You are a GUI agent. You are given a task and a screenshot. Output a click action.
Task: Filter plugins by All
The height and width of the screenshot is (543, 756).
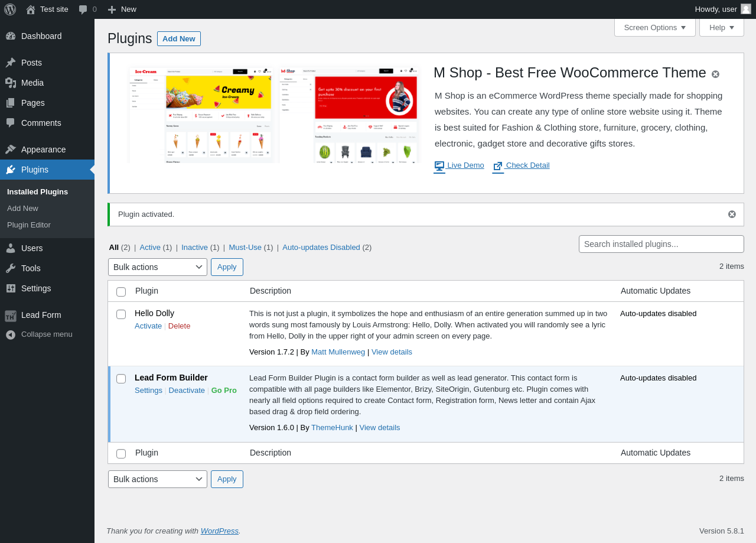tap(113, 248)
